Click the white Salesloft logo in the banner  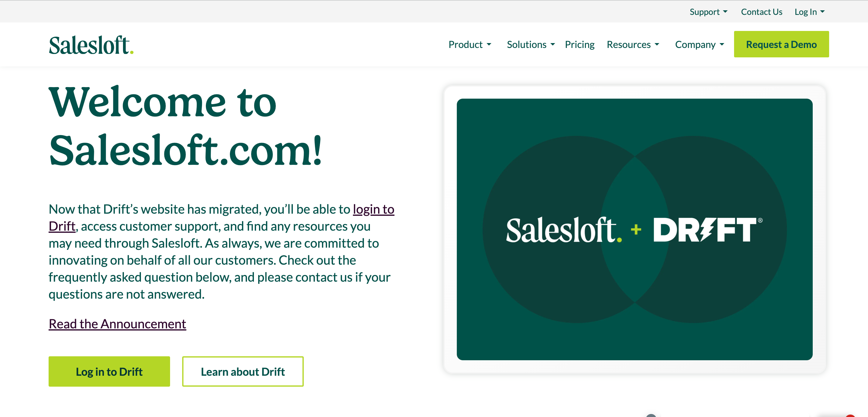pos(563,230)
